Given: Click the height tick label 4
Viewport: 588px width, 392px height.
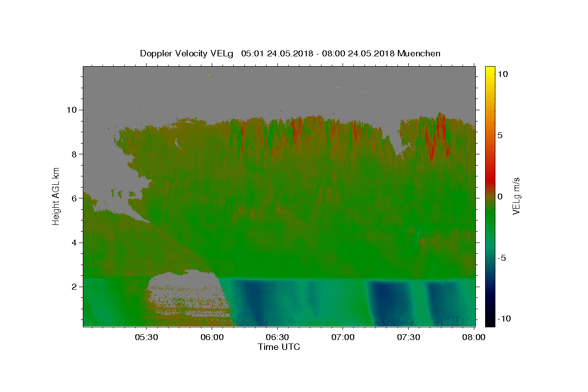Looking at the screenshot, I should (75, 243).
